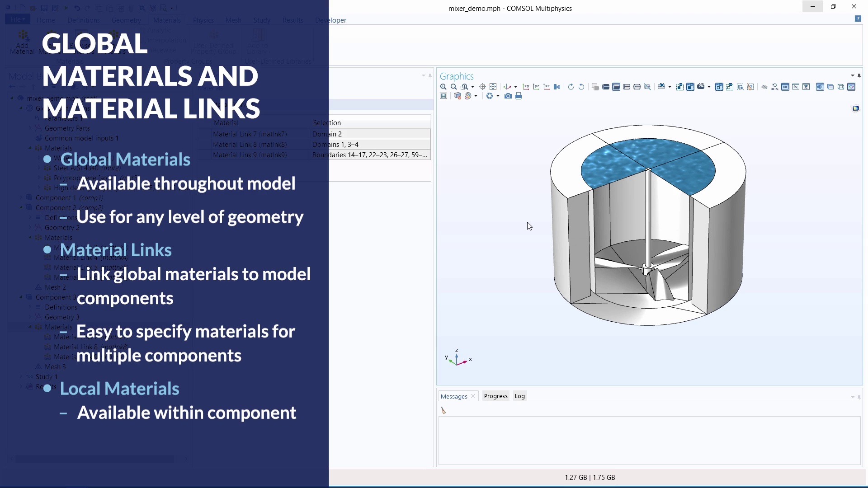Switch to the Progress tab

[x=495, y=396]
